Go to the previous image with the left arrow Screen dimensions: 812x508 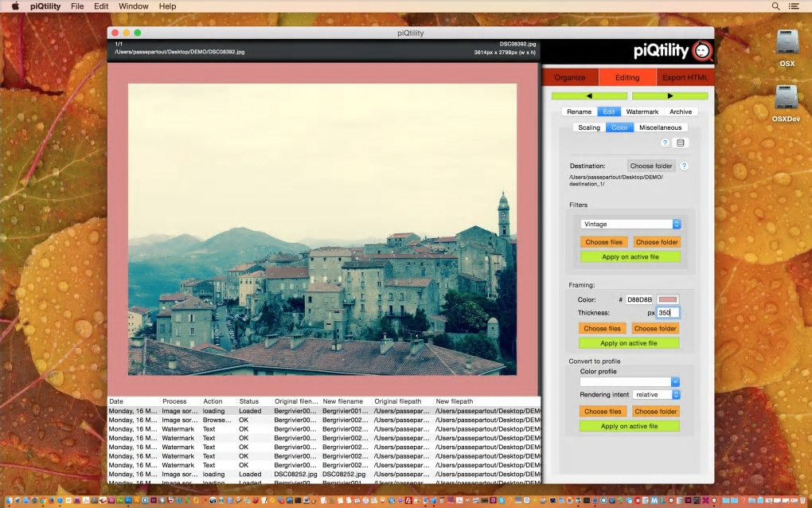pyautogui.click(x=589, y=96)
